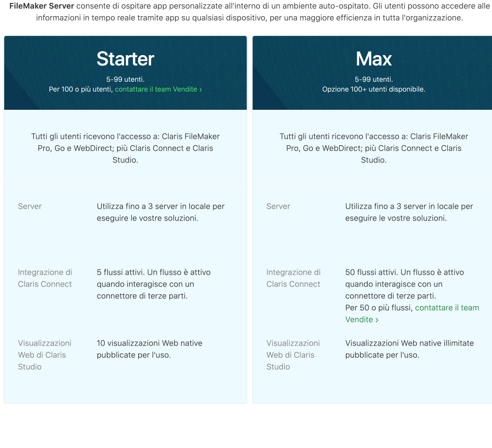
Task: Click the chevron after Max plan's Vendite link
Action: coord(377,320)
